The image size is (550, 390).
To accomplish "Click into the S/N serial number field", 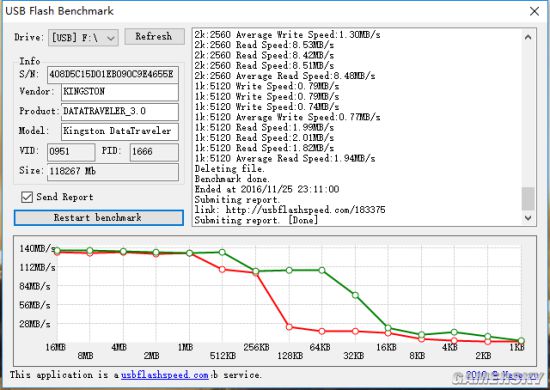I will click(x=113, y=75).
